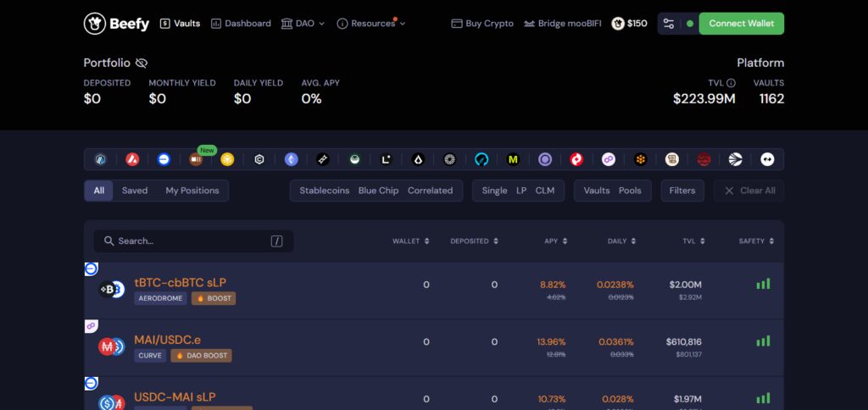
Task: Open the Filters button
Action: pos(682,191)
